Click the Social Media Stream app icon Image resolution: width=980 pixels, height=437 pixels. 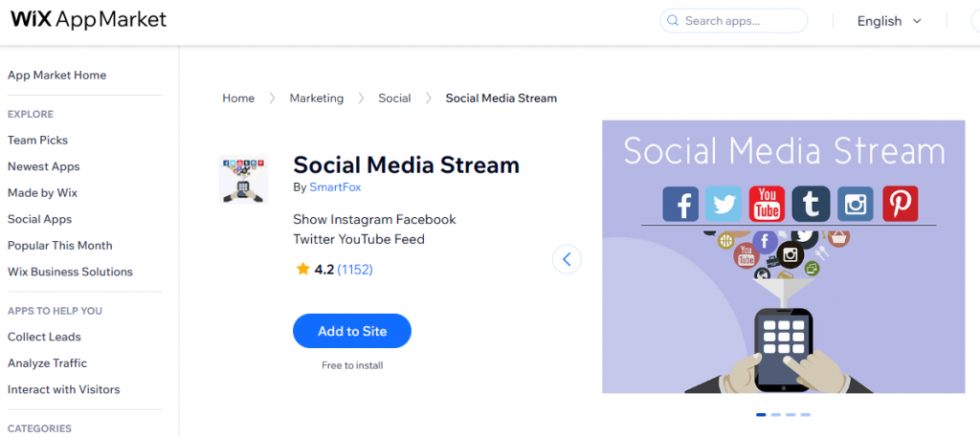pos(244,179)
